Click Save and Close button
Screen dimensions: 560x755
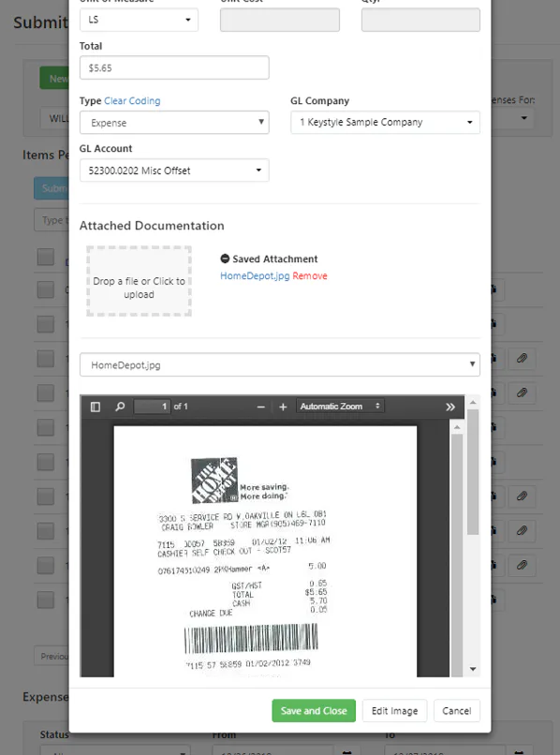(314, 711)
